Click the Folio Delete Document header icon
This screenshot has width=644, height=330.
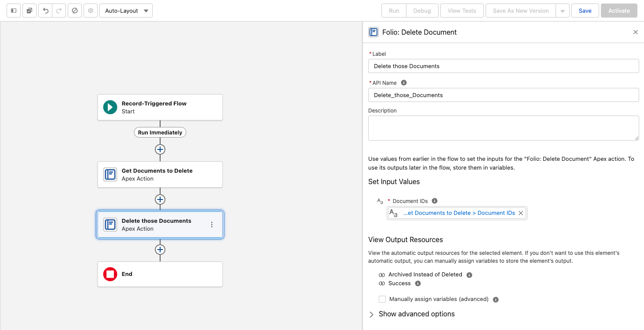click(x=373, y=32)
